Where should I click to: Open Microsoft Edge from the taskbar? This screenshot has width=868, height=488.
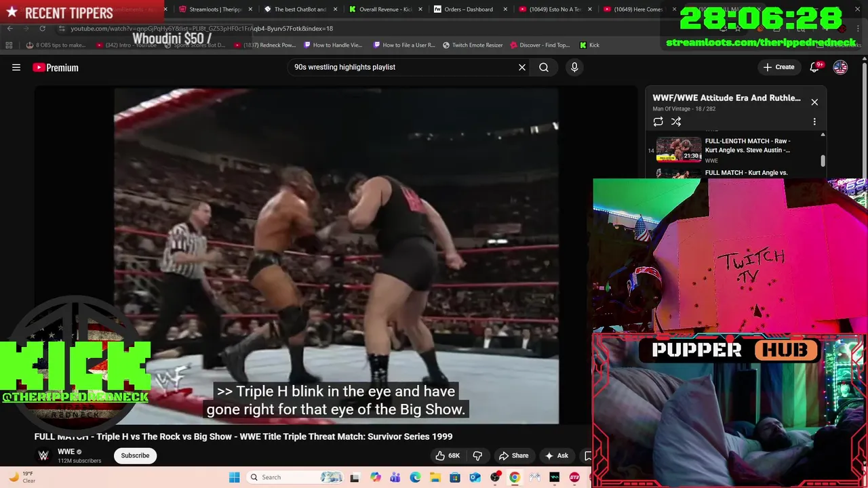(415, 477)
